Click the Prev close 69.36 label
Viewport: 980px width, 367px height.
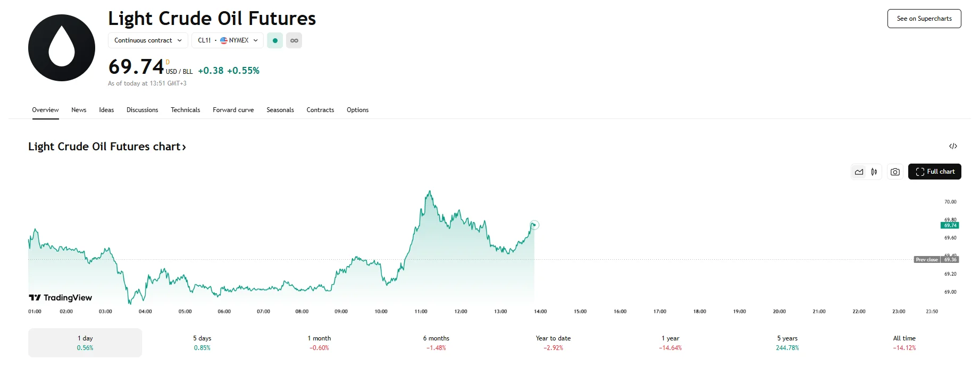click(x=936, y=260)
